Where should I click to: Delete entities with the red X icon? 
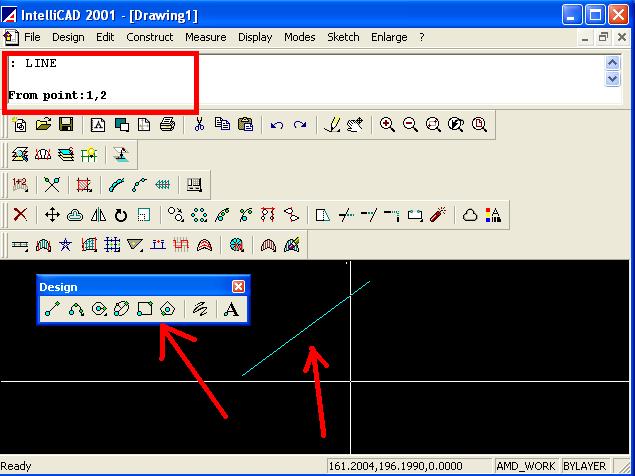[20, 215]
